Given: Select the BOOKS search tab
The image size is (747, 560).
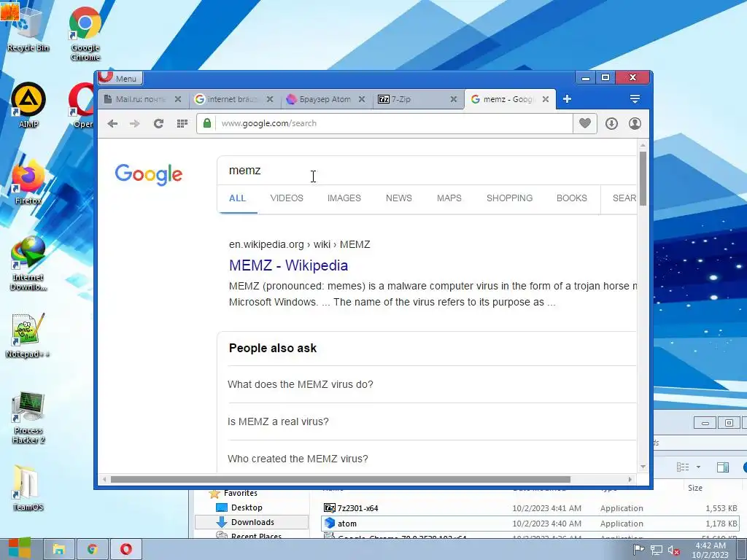Looking at the screenshot, I should [572, 198].
